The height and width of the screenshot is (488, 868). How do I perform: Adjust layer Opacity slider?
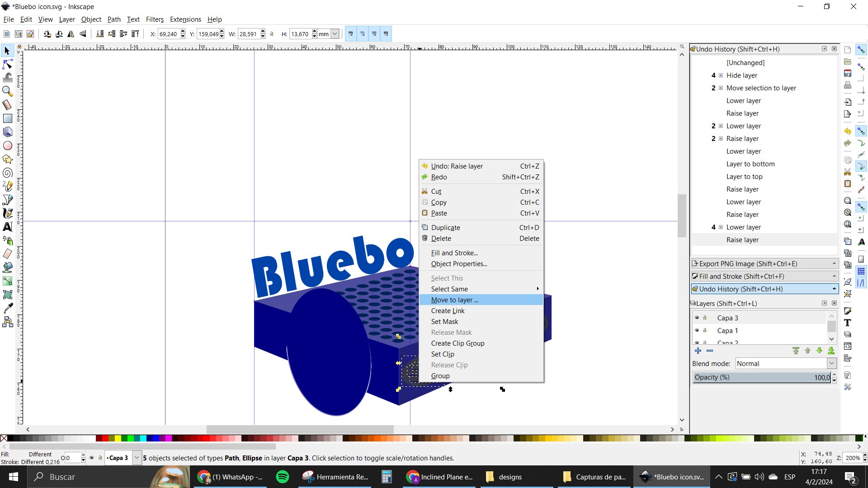point(762,377)
